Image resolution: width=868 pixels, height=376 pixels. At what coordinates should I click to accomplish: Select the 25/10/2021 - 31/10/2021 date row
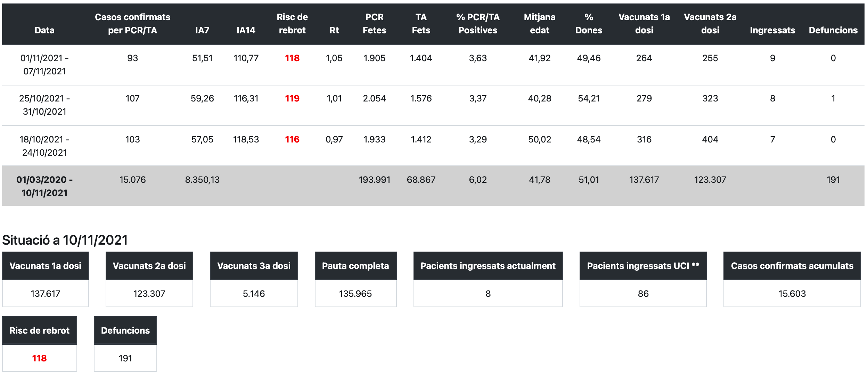44,105
